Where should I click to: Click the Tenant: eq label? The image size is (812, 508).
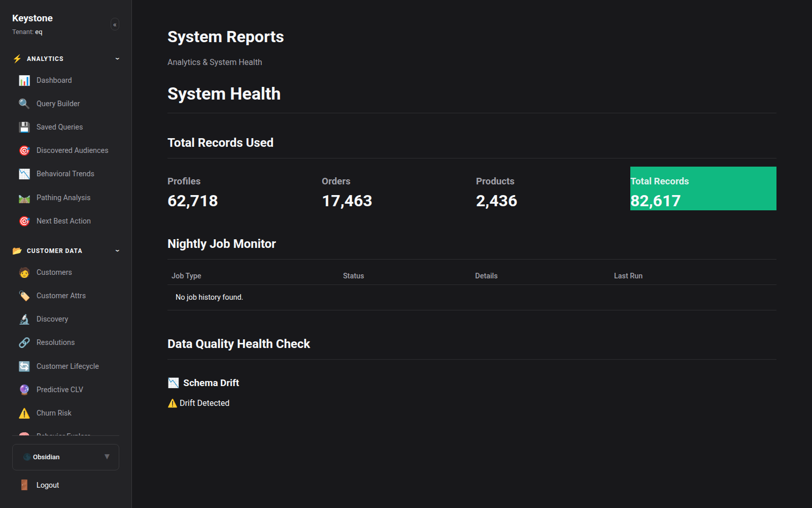(x=27, y=32)
